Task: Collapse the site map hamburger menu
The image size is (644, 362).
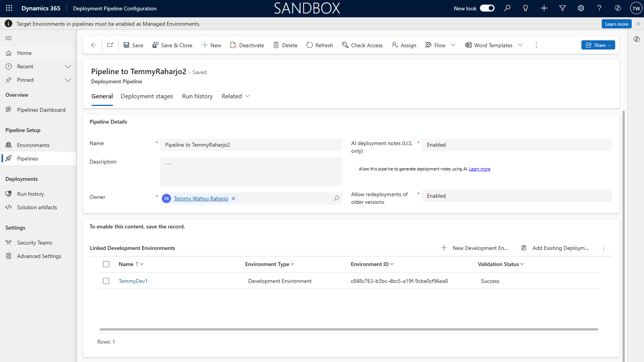Action: pyautogui.click(x=8, y=38)
